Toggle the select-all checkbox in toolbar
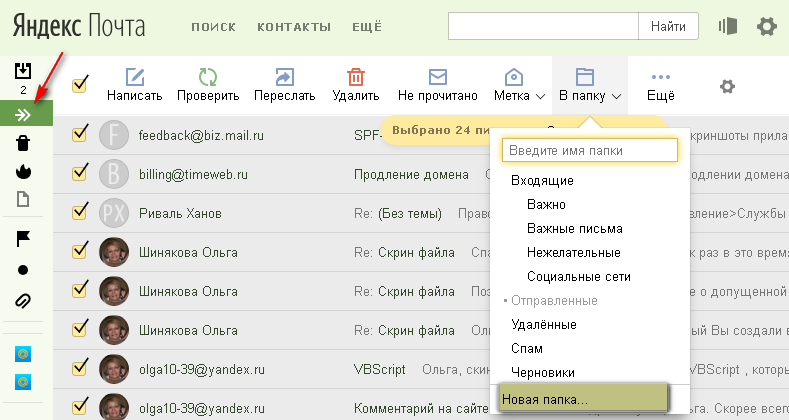789x420 pixels. pos(80,85)
